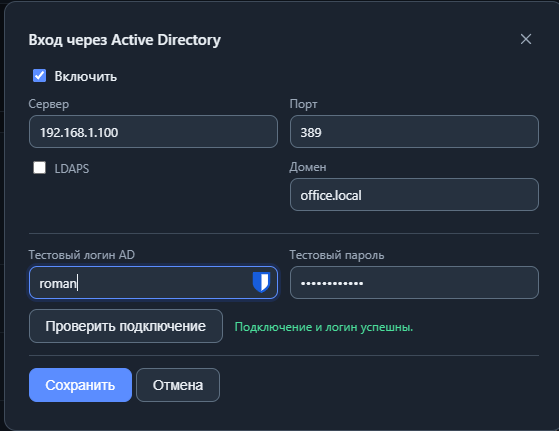The height and width of the screenshot is (431, 559).
Task: Click the Сервер field label
Action: (x=49, y=104)
